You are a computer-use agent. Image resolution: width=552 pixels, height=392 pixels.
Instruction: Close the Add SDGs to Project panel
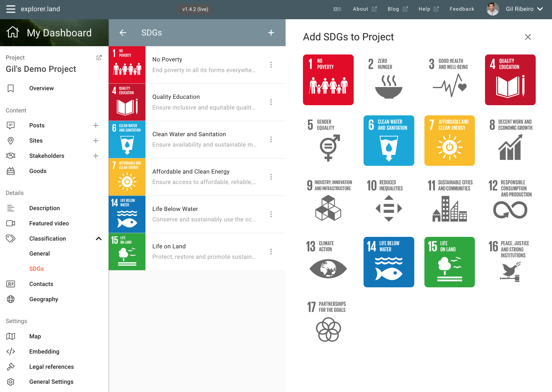(x=528, y=37)
